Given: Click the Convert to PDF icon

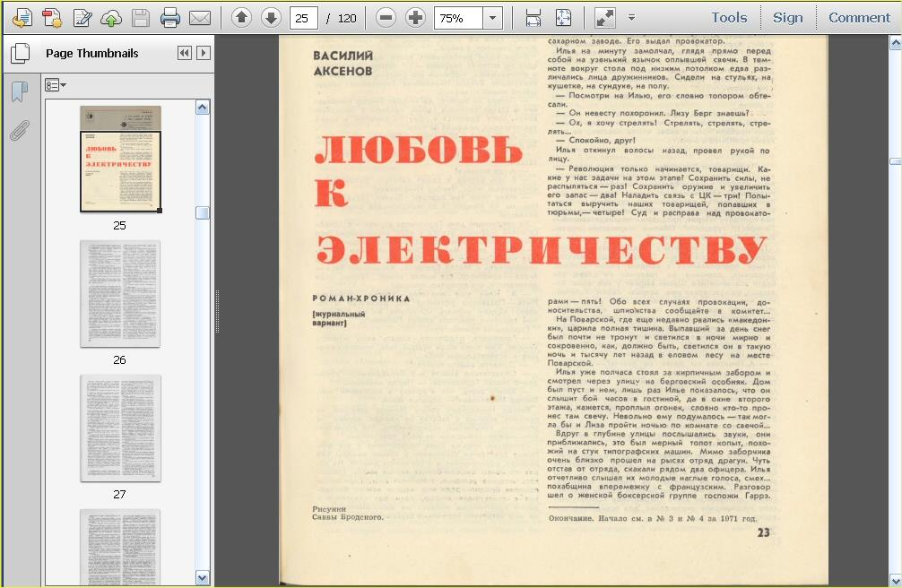Looking at the screenshot, I should pyautogui.click(x=53, y=16).
